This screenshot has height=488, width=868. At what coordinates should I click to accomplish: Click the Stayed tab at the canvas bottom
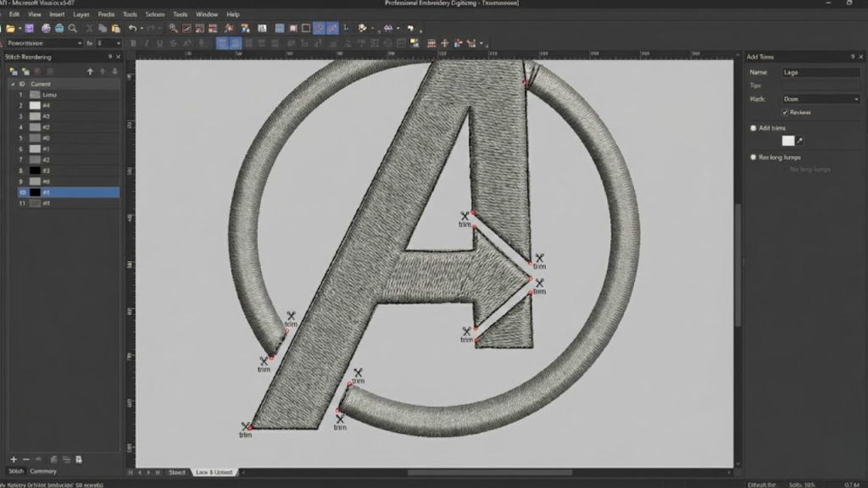[x=176, y=473]
